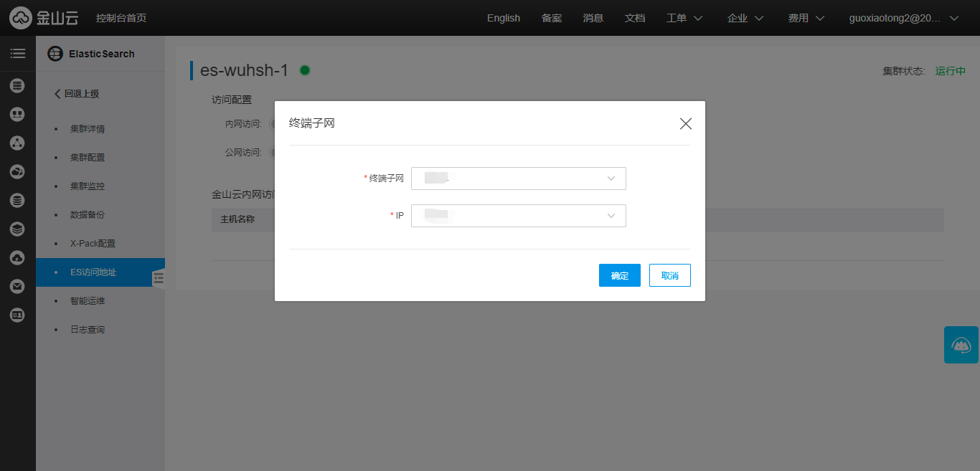Click the green cluster status dot
Screen dimensions: 980x471
click(305, 70)
